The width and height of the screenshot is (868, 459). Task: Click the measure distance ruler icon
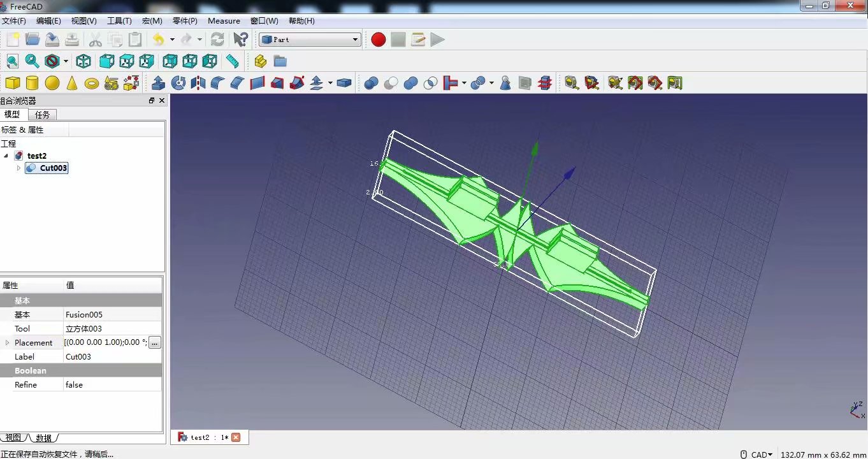(x=233, y=61)
